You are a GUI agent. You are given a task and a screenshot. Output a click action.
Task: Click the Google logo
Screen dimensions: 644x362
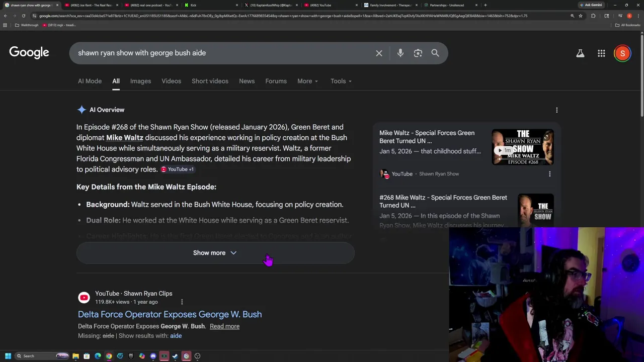(x=29, y=52)
